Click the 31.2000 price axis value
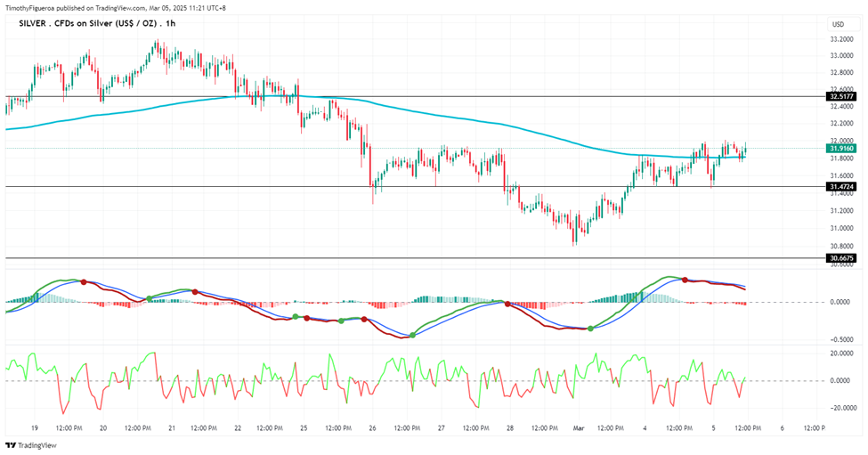Image resolution: width=868 pixels, height=455 pixels. [x=841, y=210]
